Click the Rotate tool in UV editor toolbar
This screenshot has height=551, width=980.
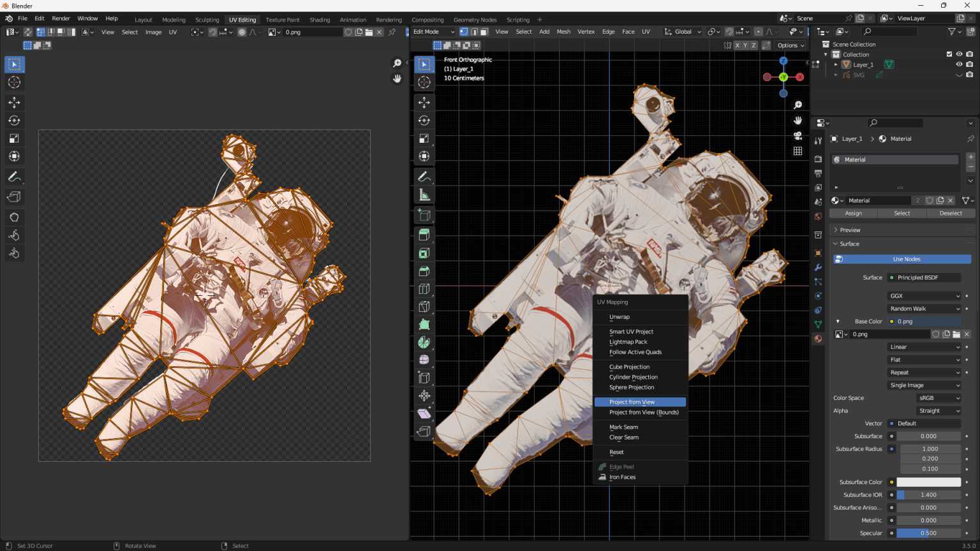click(14, 121)
